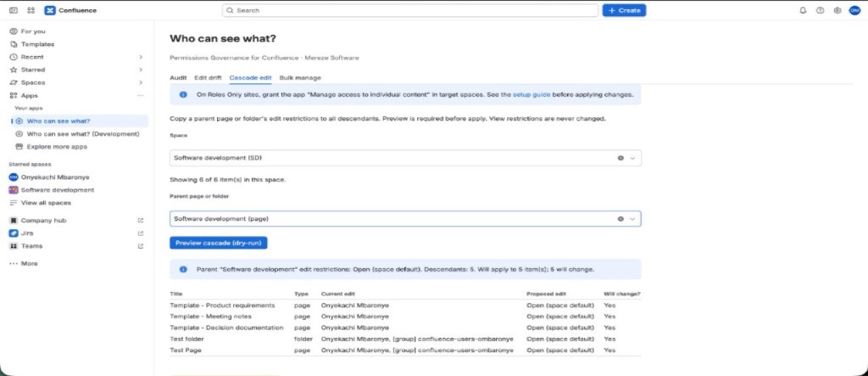This screenshot has height=376, width=868.
Task: Click the external link icon beside Company hub
Action: coord(141,221)
